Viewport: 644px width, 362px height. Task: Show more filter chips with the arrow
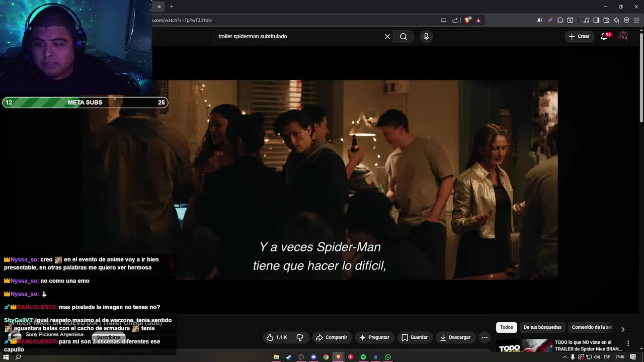[622, 329]
